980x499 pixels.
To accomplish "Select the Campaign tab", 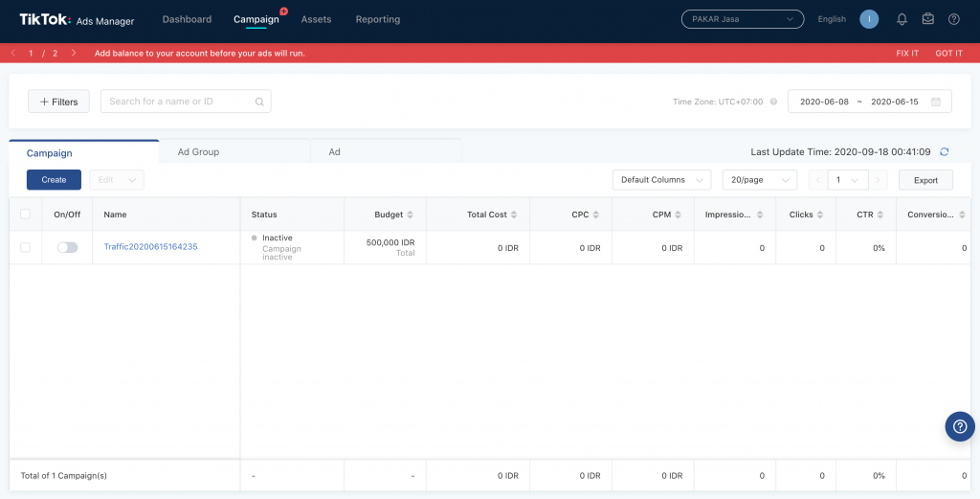I will [84, 152].
